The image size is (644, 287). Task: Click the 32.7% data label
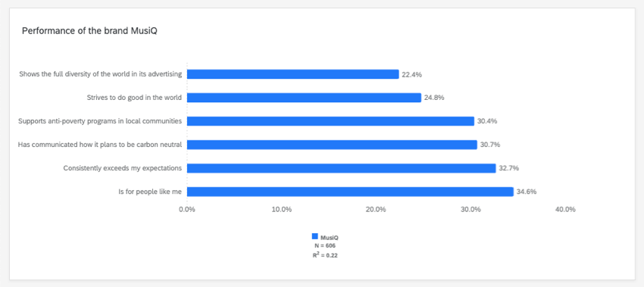(x=509, y=168)
